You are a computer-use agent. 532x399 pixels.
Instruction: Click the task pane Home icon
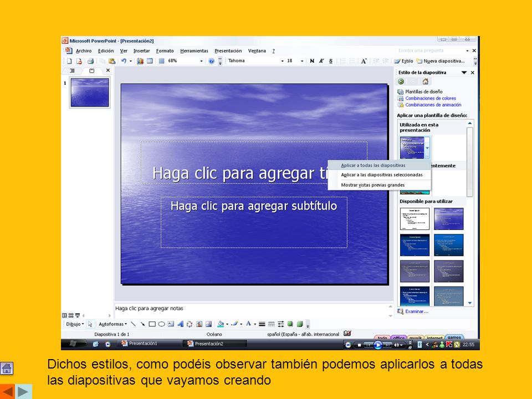tap(426, 81)
